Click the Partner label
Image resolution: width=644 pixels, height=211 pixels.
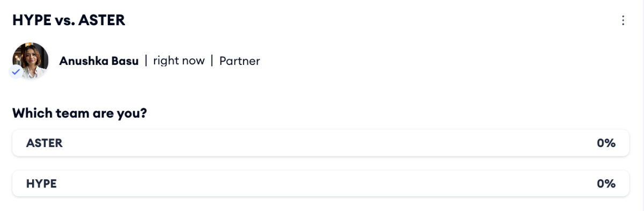239,61
